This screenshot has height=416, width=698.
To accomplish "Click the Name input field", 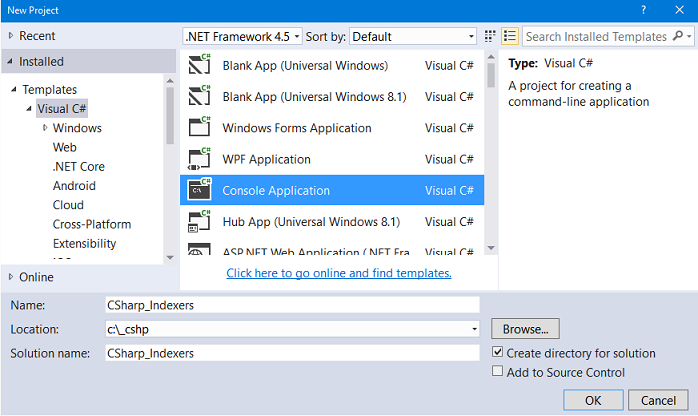I will 292,305.
